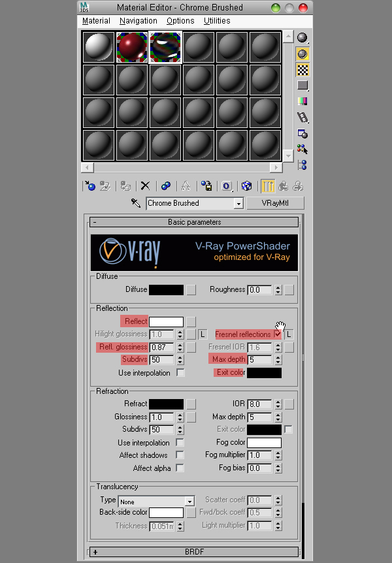Click the Go to Parent icon
This screenshot has height=563, width=392.
(283, 185)
